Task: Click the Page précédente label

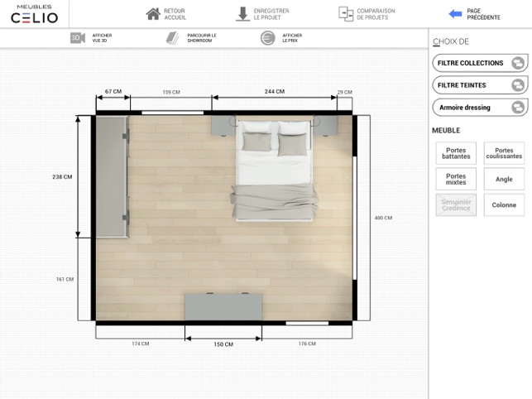Action: (483, 14)
